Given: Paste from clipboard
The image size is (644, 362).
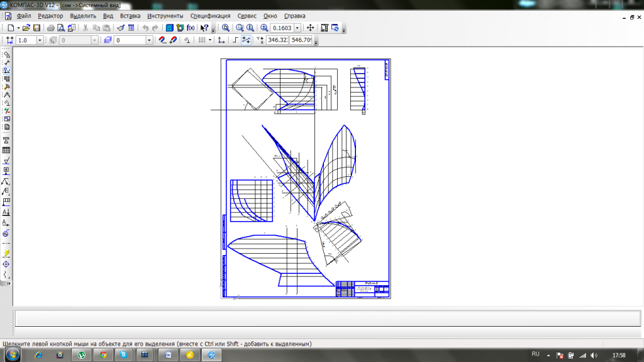Looking at the screenshot, I should (x=106, y=28).
